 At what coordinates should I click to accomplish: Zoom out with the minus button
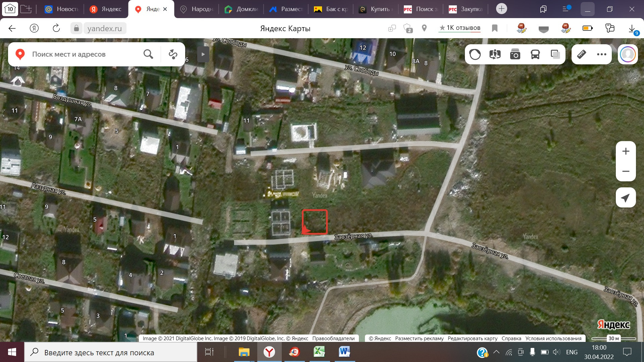pos(626,171)
